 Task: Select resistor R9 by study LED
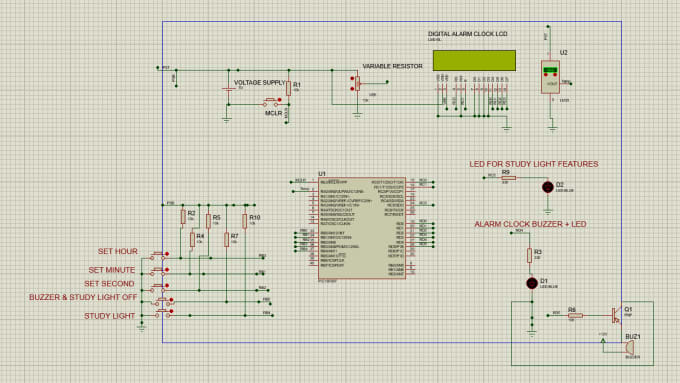(508, 177)
